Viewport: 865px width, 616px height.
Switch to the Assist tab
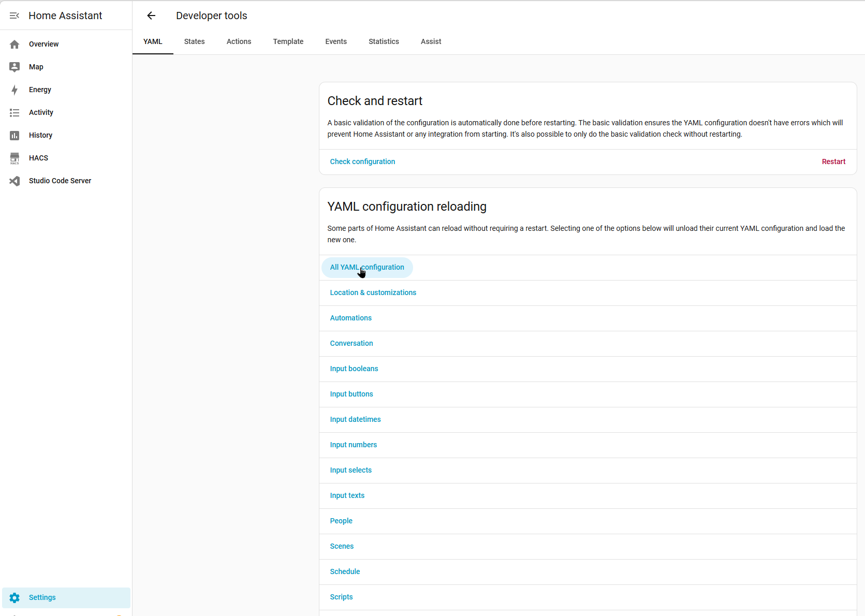pos(431,41)
